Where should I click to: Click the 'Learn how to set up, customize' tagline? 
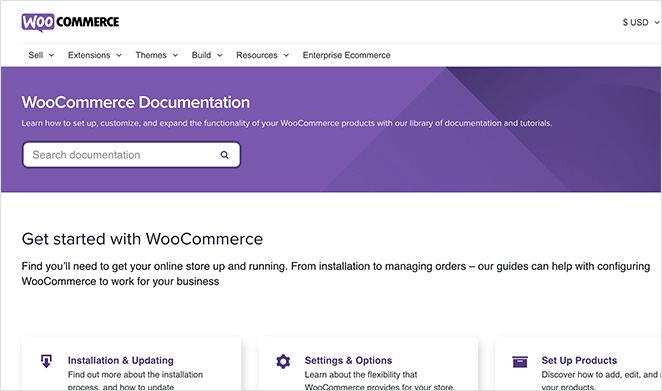click(x=287, y=123)
